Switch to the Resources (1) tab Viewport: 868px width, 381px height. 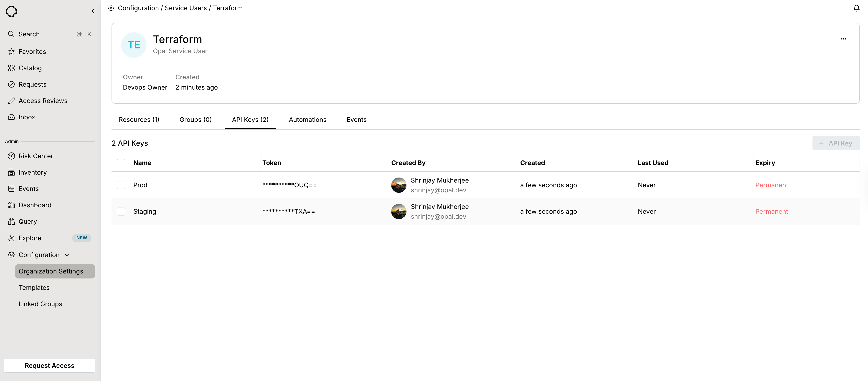point(139,120)
